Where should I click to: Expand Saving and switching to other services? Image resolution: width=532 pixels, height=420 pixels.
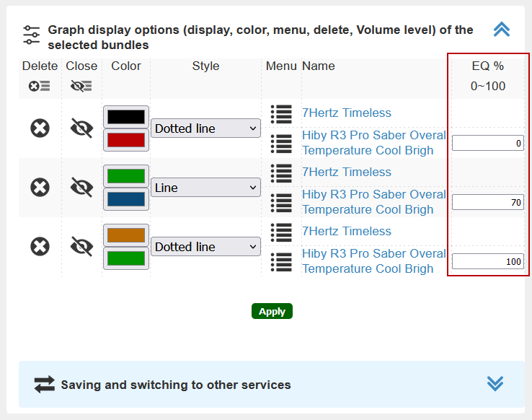(495, 384)
